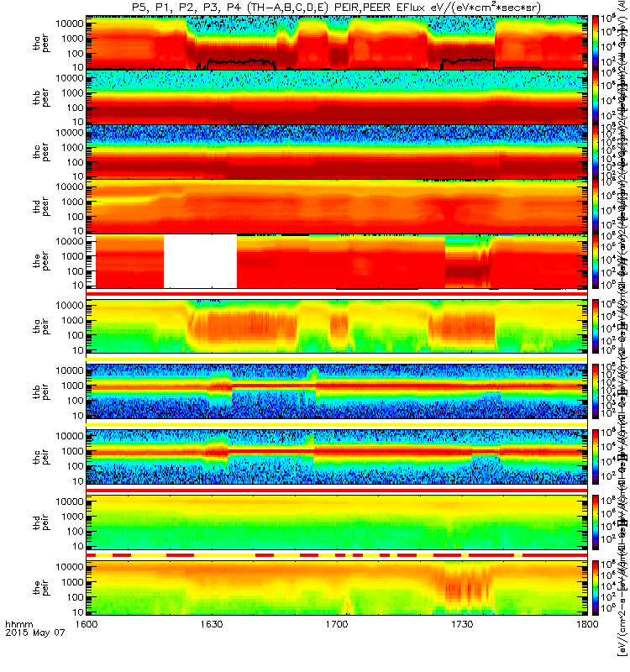This screenshot has height=672, width=630.
Task: Click the plot title mentioning PEIR,PEER EFlux
Action: pyautogui.click(x=337, y=8)
